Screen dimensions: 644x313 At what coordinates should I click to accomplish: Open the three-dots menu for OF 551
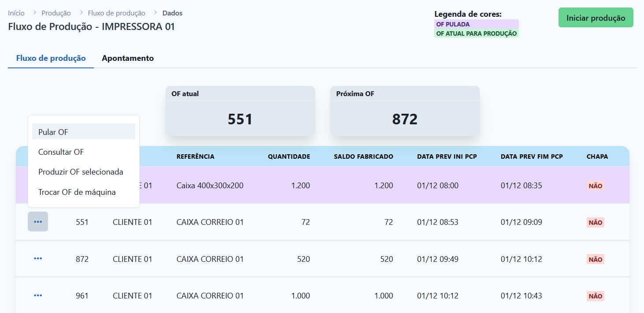click(38, 222)
